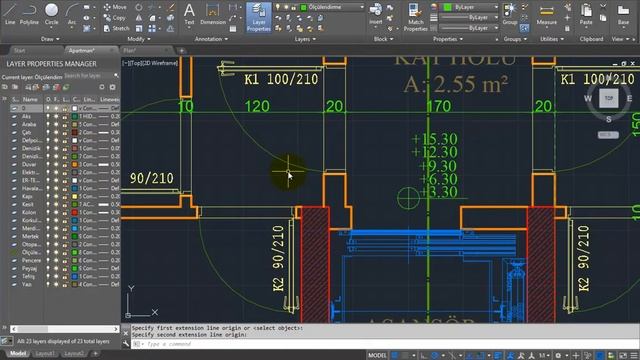
Task: Toggle freeze sun for Çatı layer
Action: click(x=56, y=132)
